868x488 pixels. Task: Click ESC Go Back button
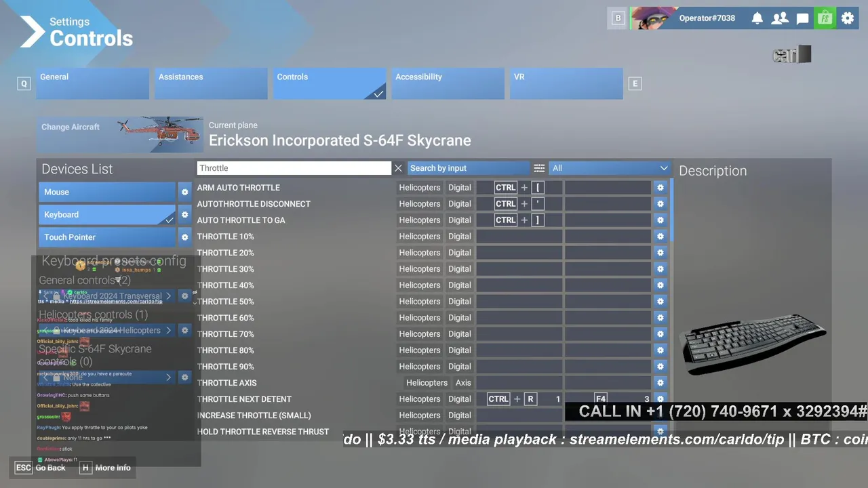[41, 468]
